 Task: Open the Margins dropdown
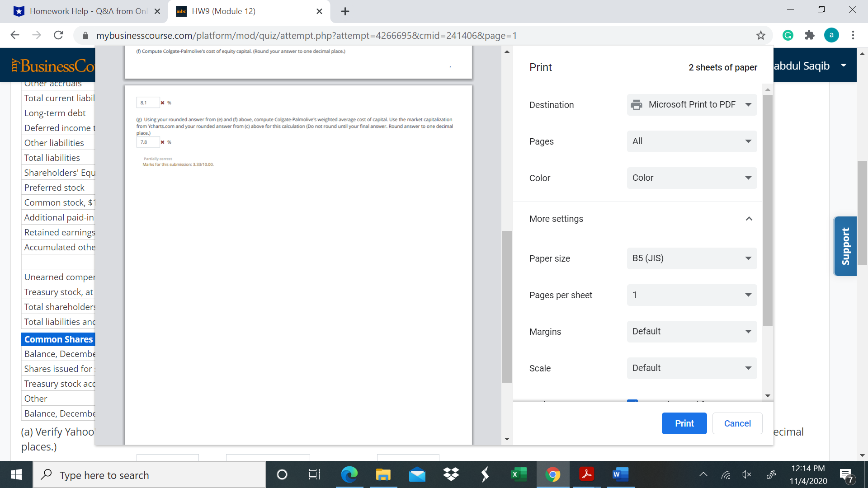(691, 332)
